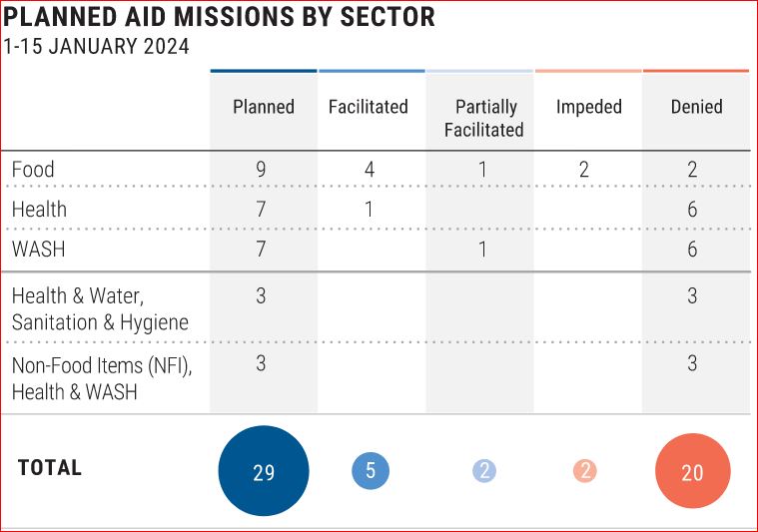Select the Partially Facilitated column header
This screenshot has height=532, width=758.
484,119
